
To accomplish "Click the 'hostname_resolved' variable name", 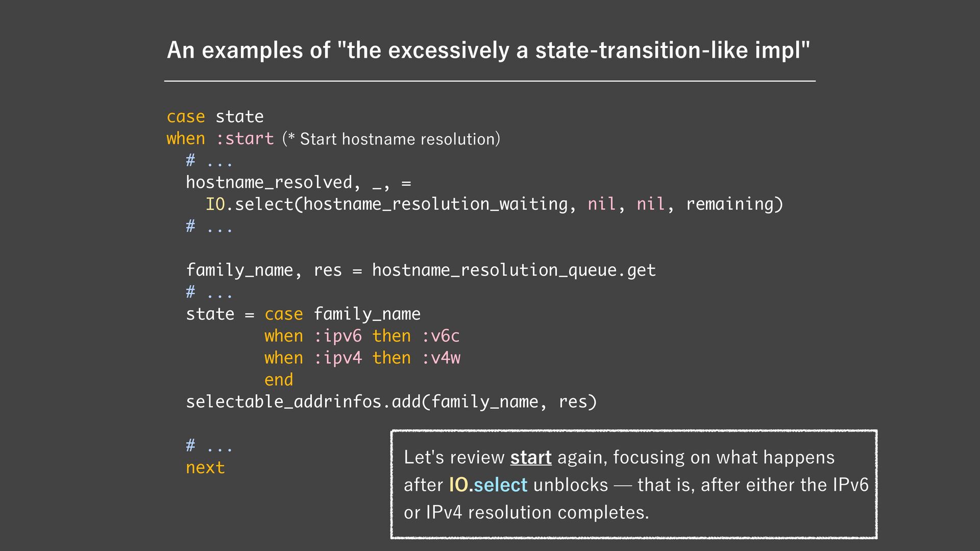I will point(269,182).
